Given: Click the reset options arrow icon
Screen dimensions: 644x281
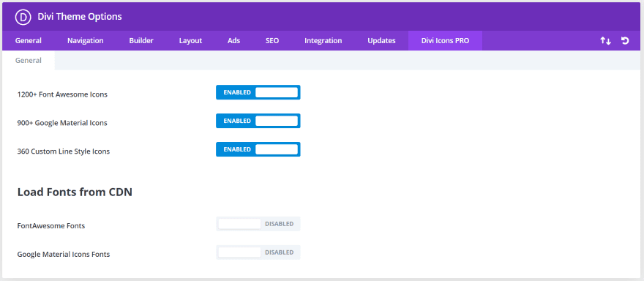Looking at the screenshot, I should (625, 41).
